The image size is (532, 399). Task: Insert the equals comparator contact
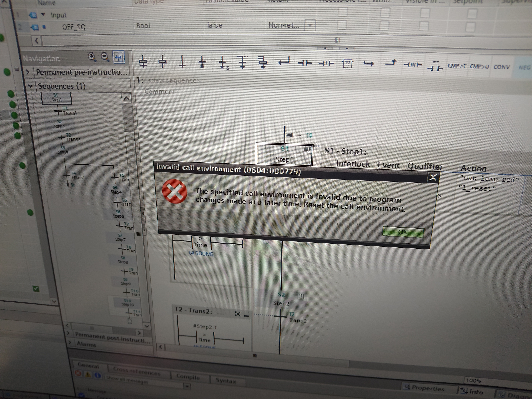[x=435, y=66]
